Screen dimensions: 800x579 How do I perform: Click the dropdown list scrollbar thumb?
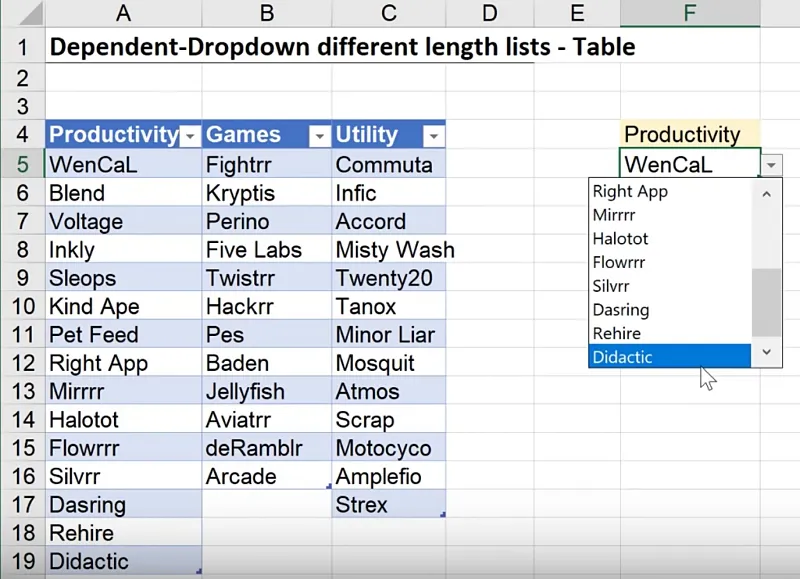tap(766, 302)
